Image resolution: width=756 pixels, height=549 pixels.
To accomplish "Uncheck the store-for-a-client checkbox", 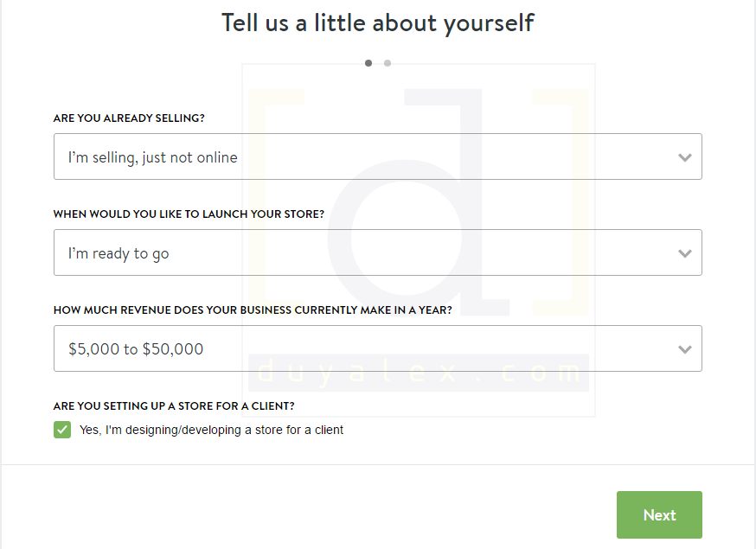I will click(x=62, y=430).
